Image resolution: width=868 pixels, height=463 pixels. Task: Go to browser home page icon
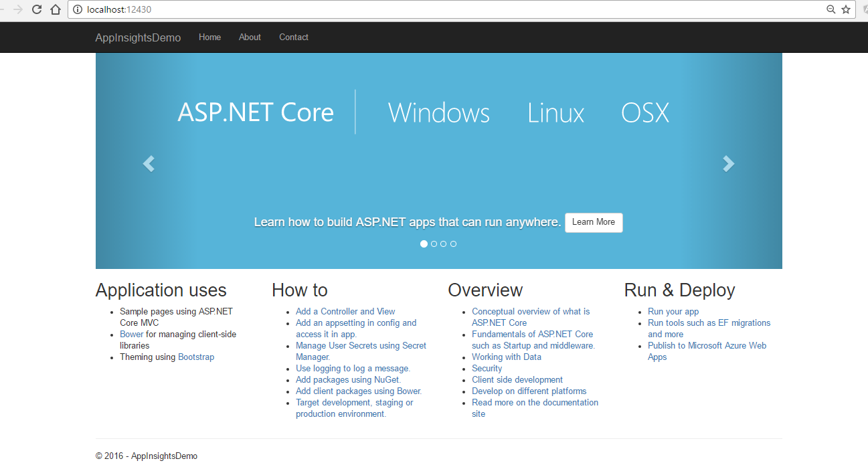pos(56,9)
